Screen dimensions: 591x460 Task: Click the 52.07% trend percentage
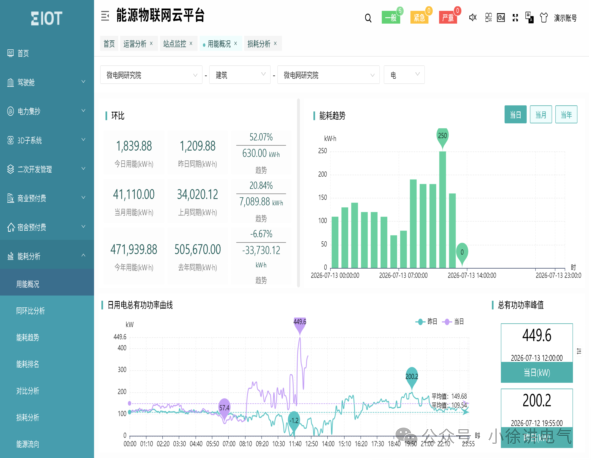(261, 137)
